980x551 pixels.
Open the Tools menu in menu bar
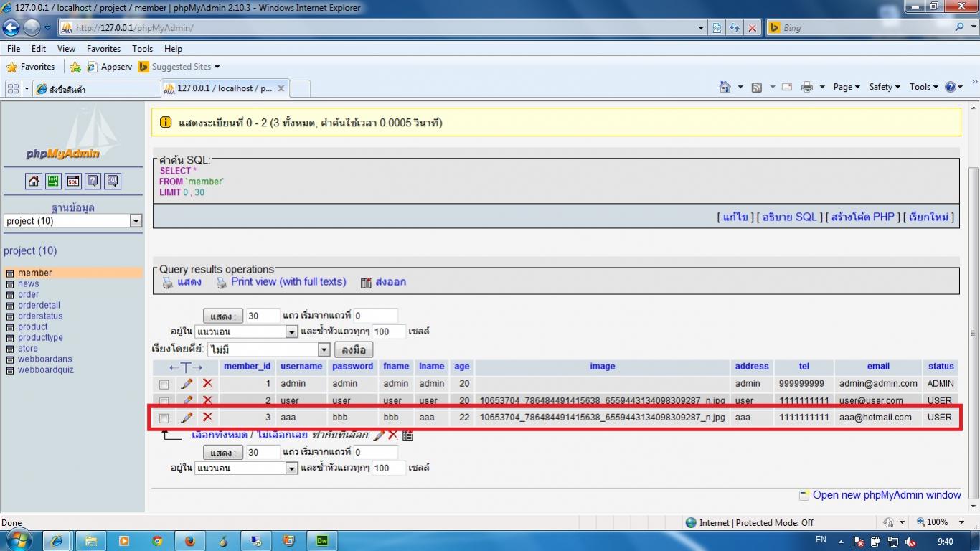click(142, 49)
